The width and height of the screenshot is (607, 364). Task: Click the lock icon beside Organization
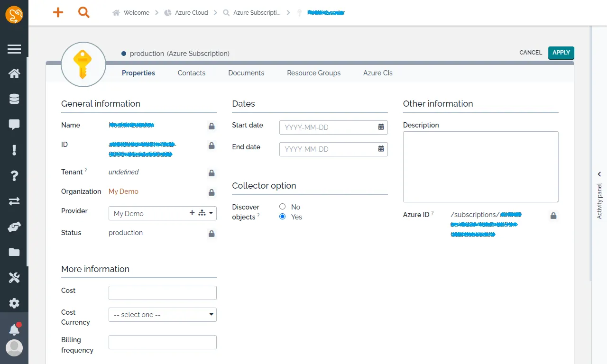pyautogui.click(x=212, y=192)
